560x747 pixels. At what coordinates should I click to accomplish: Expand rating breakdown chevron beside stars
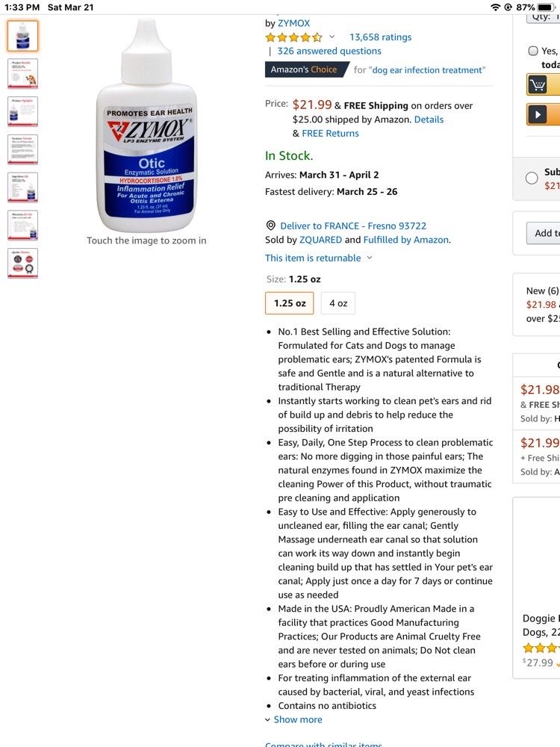click(x=332, y=37)
